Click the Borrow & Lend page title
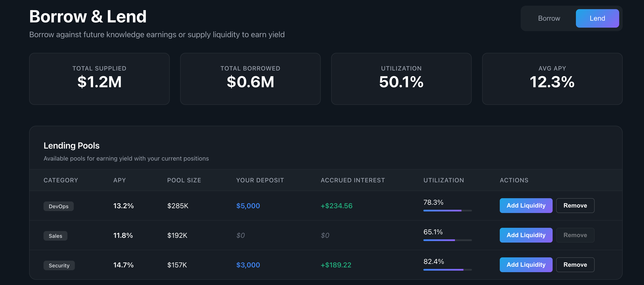 click(x=88, y=17)
